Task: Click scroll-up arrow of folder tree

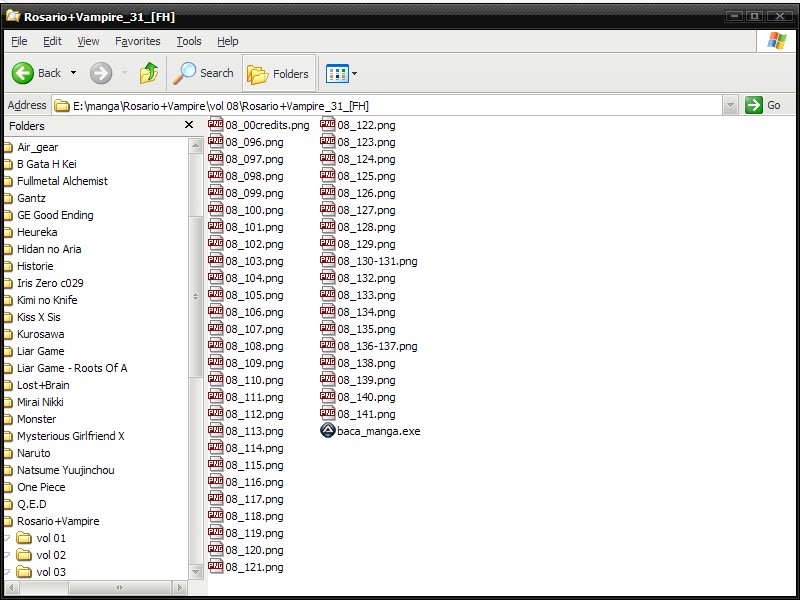Action: [195, 146]
